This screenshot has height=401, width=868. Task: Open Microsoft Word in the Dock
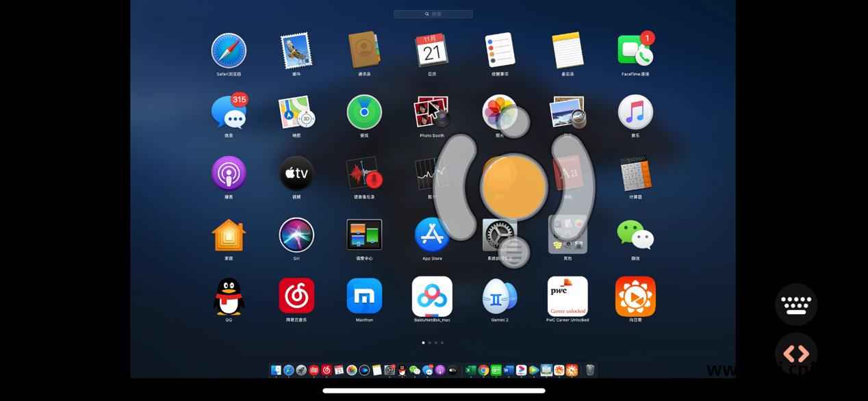pos(508,370)
